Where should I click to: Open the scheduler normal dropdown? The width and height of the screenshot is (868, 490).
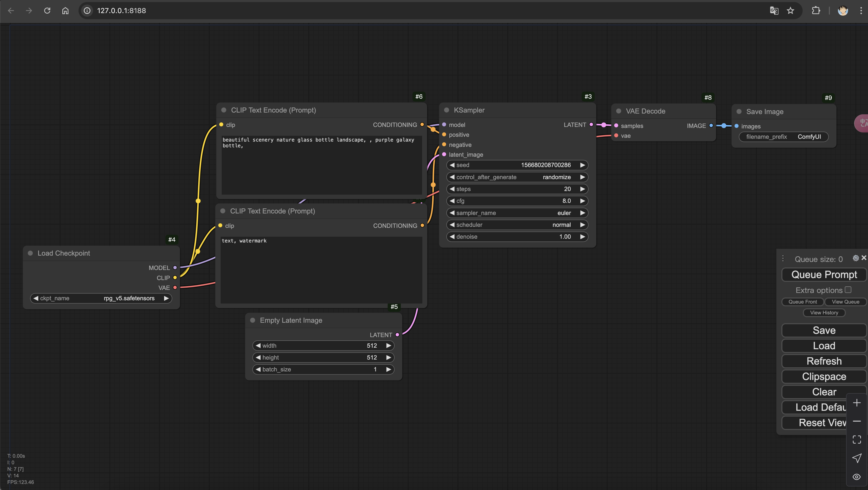tap(517, 225)
